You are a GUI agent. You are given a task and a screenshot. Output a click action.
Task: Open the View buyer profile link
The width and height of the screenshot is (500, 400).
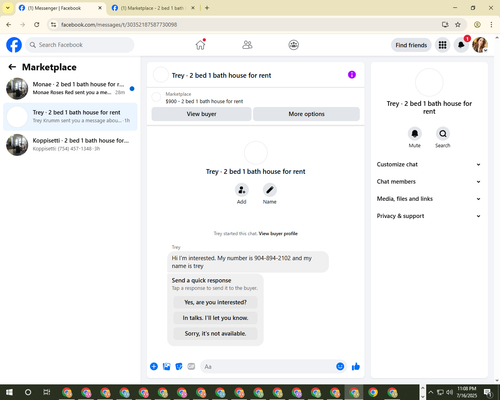278,234
